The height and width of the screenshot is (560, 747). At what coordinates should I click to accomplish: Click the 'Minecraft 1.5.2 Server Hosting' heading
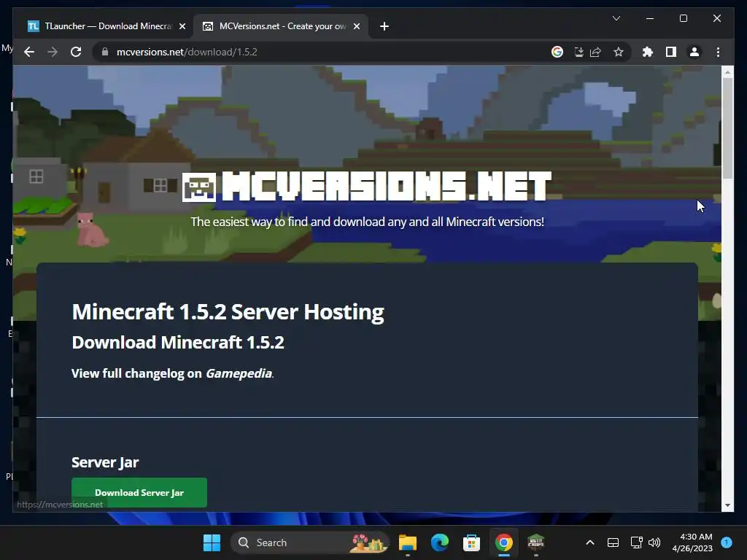(228, 312)
